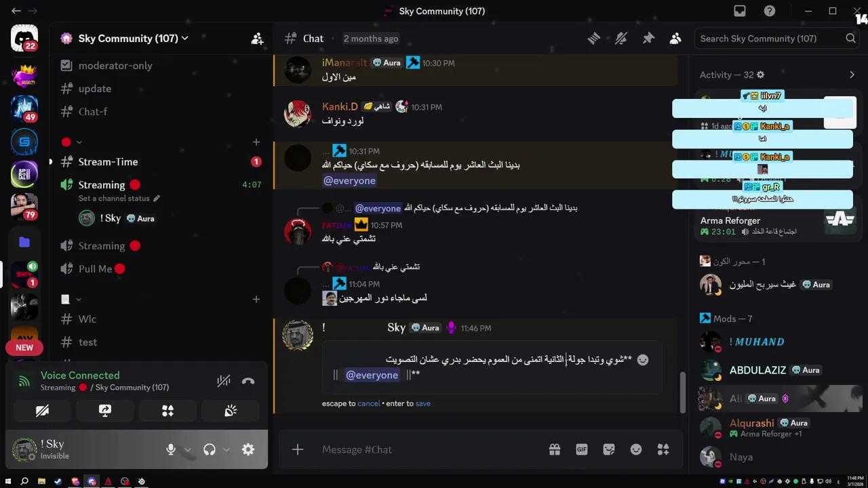
Task: Open the gift icon in message bar
Action: 555,449
